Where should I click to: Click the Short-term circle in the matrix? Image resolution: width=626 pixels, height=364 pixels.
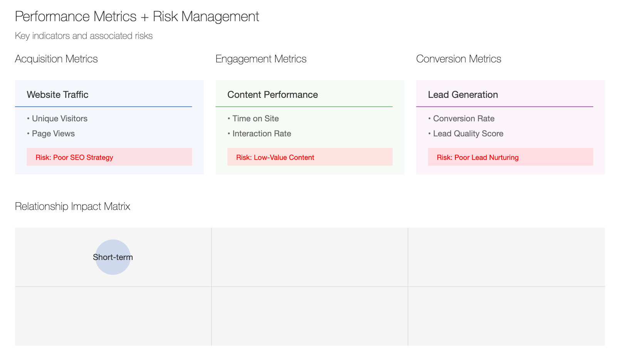click(113, 257)
